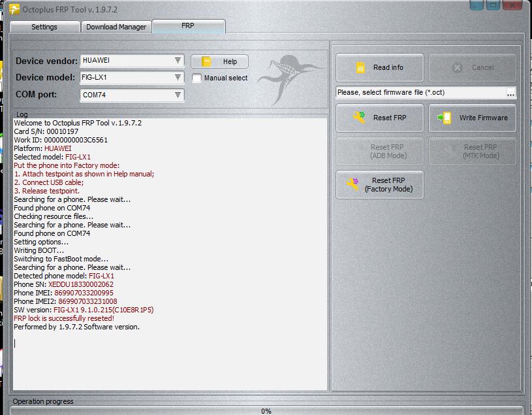Screen dimensions: 532x415
Task: Click log line 'Work ID: 00000000003C6561'
Action: click(61, 140)
